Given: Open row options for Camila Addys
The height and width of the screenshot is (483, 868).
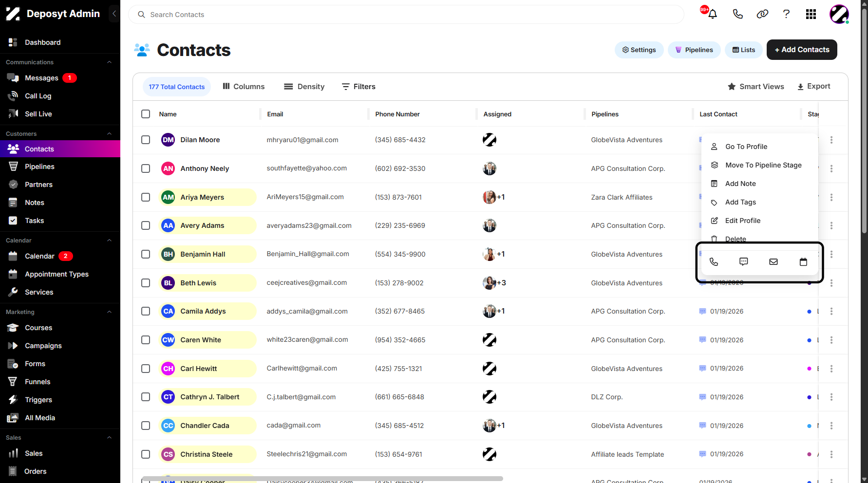Looking at the screenshot, I should coord(831,311).
